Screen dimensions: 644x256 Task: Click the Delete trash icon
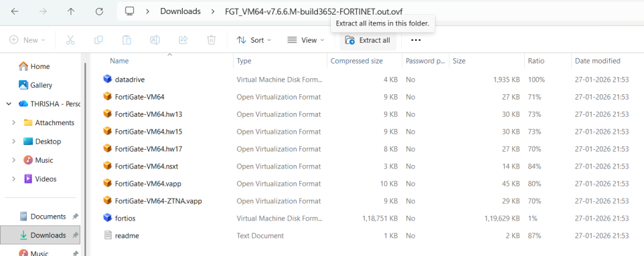click(211, 40)
